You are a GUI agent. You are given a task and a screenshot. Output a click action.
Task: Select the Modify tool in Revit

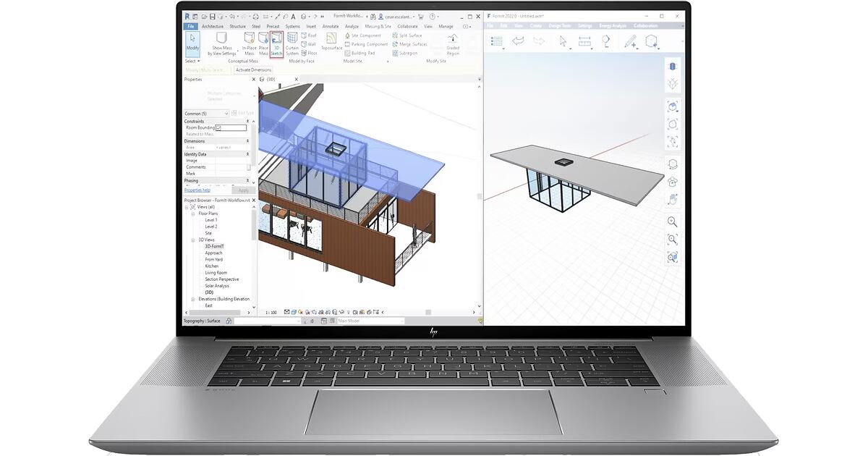192,43
